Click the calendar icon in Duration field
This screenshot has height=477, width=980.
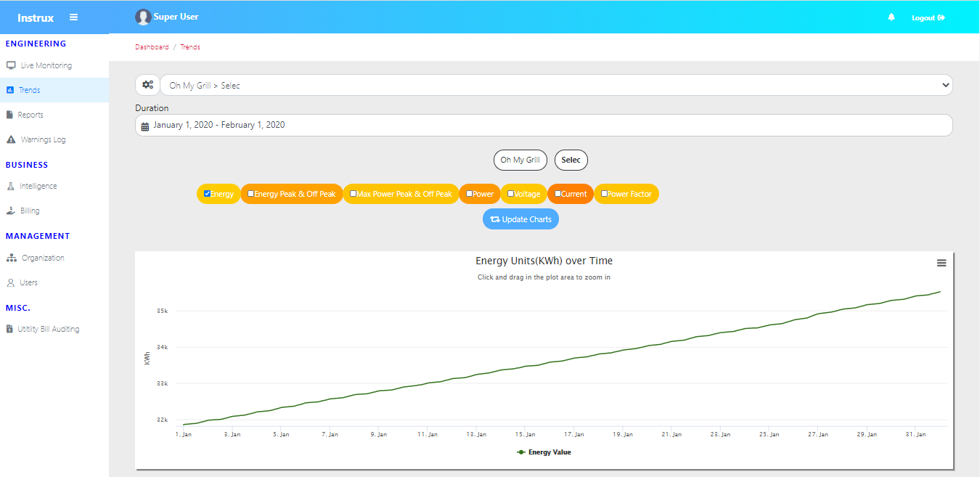pyautogui.click(x=144, y=126)
